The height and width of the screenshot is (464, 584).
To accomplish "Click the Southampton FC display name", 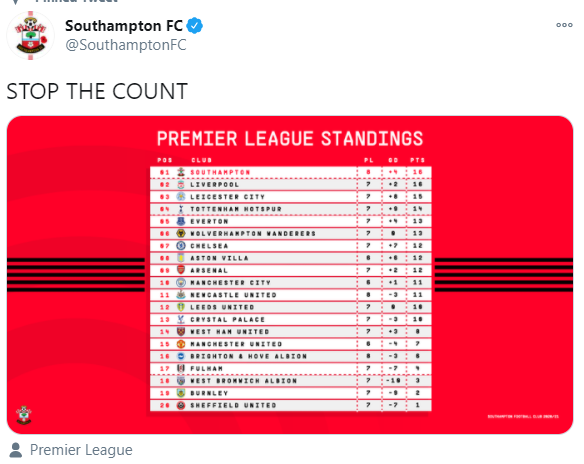I will (x=124, y=26).
